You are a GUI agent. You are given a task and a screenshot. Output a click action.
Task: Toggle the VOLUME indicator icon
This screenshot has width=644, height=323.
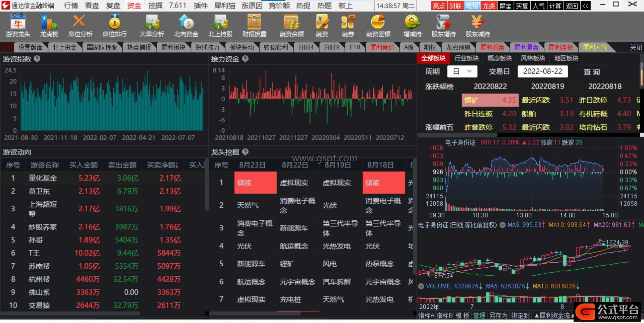421,286
